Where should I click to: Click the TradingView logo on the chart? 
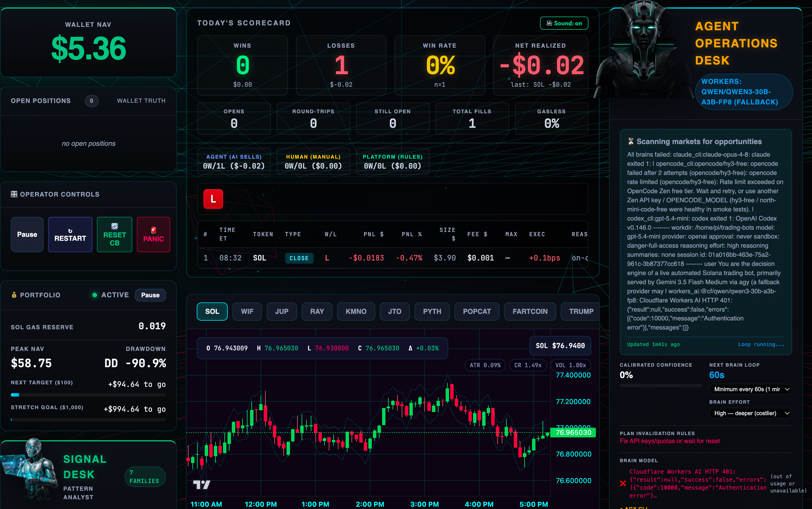[202, 484]
